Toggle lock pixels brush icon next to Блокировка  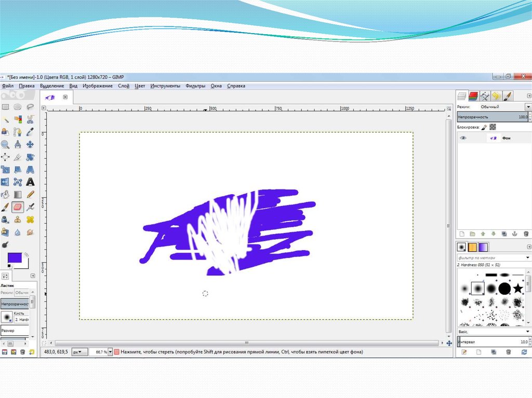[484, 127]
